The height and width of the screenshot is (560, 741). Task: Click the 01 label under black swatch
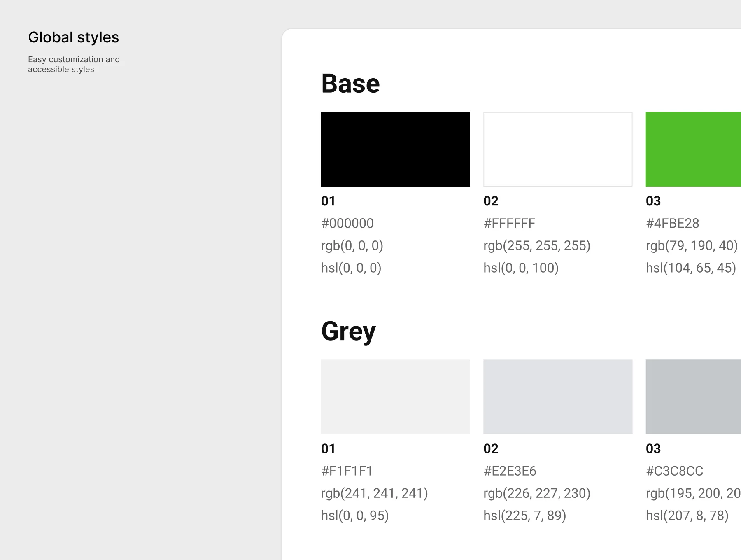(x=328, y=201)
